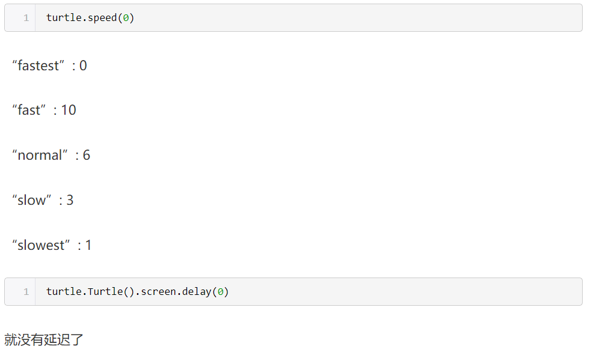Click empty area of first code block
Viewport: 614px width, 364px height.
352,18
